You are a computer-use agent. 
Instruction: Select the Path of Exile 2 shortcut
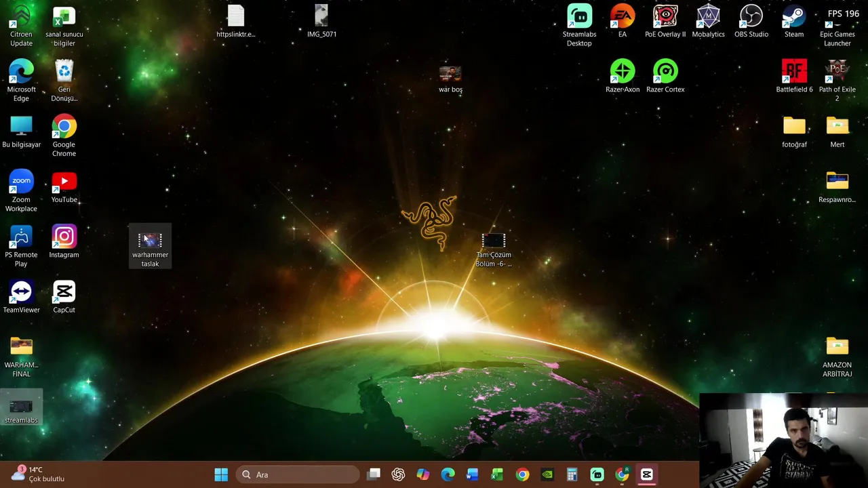pos(837,81)
